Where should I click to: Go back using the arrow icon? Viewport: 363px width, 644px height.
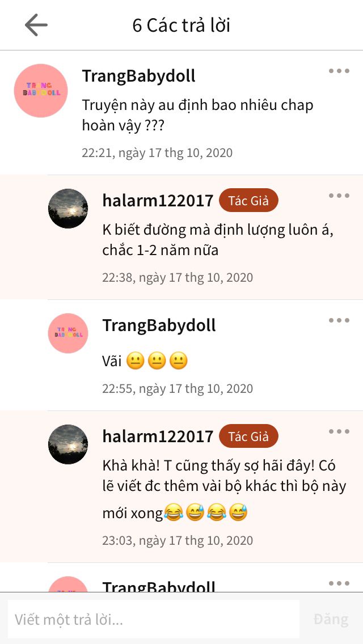pyautogui.click(x=36, y=25)
